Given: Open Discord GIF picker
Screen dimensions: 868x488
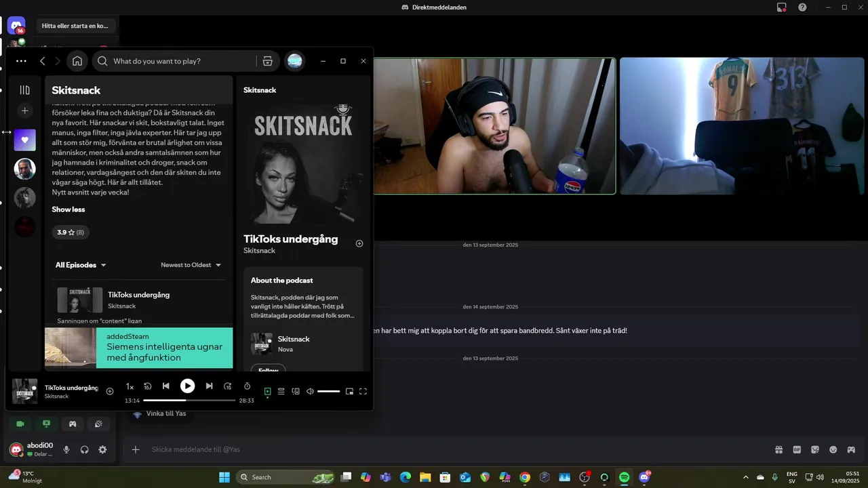Looking at the screenshot, I should coord(797,449).
